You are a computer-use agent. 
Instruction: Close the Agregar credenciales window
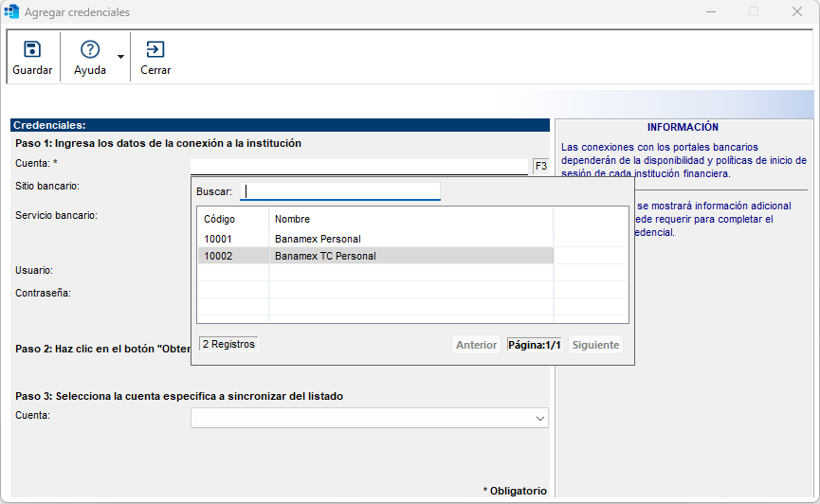coord(797,12)
